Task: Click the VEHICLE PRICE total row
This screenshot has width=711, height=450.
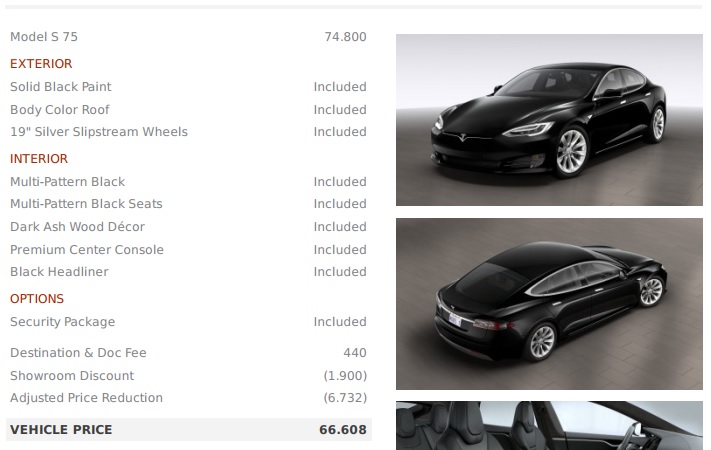Action: coord(189,430)
